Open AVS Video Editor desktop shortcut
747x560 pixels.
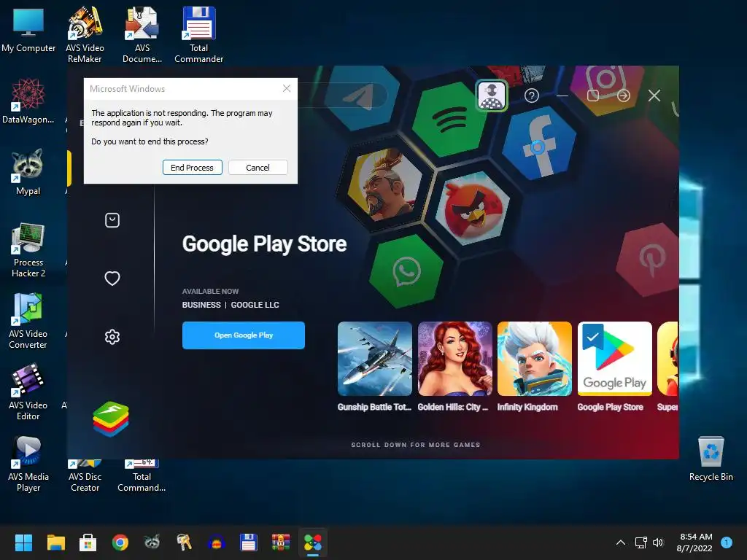pyautogui.click(x=28, y=392)
